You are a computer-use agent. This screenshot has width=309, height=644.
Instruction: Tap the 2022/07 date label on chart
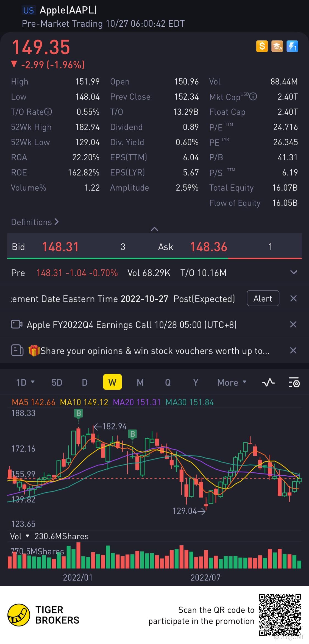tap(205, 577)
